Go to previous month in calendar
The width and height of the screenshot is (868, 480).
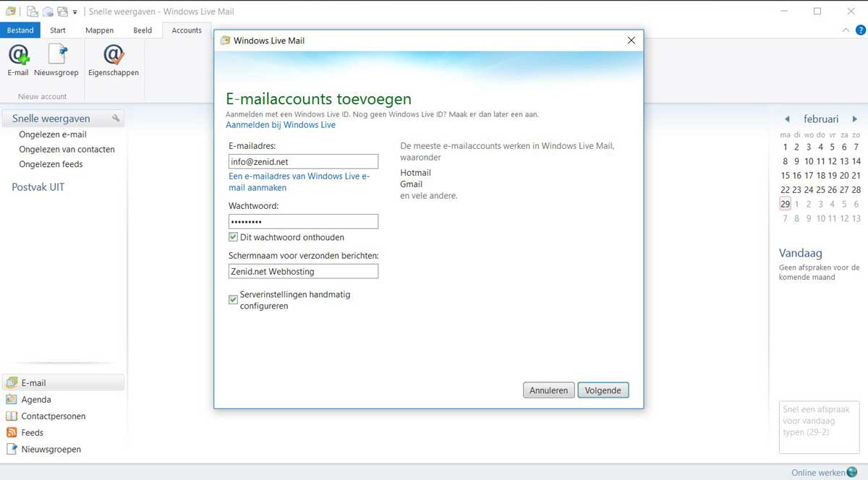point(787,119)
